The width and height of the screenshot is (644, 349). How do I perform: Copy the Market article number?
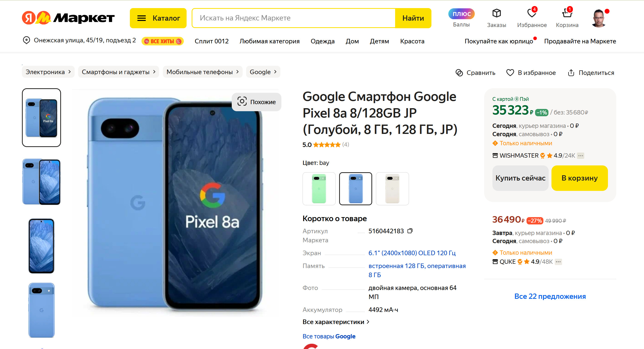410,231
